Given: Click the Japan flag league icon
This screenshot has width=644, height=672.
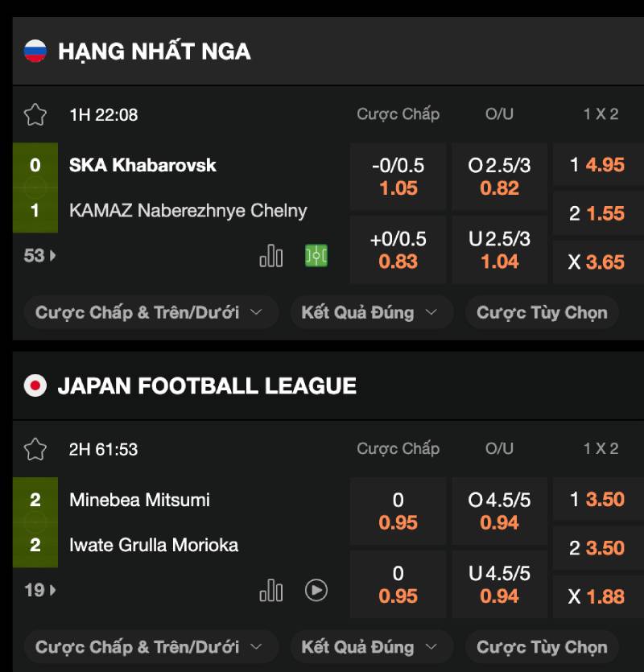Looking at the screenshot, I should [35, 386].
